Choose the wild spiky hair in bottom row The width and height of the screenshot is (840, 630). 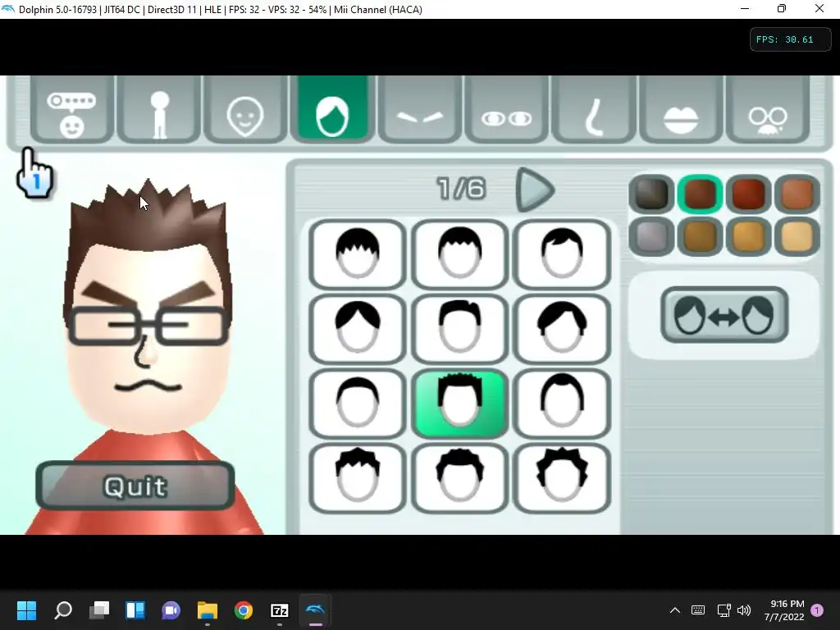coord(561,478)
